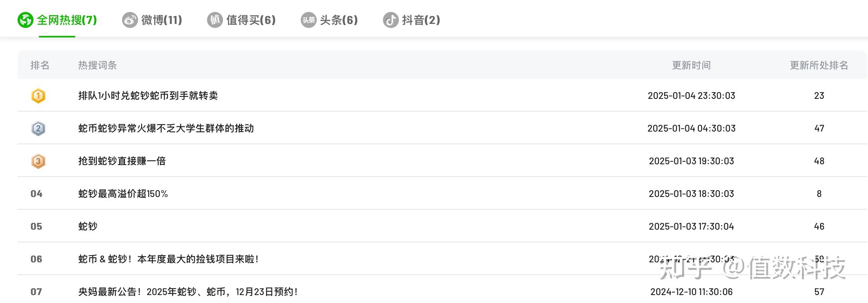The height and width of the screenshot is (303, 868).
Task: Click the gold rank 1 medal
Action: (x=38, y=96)
